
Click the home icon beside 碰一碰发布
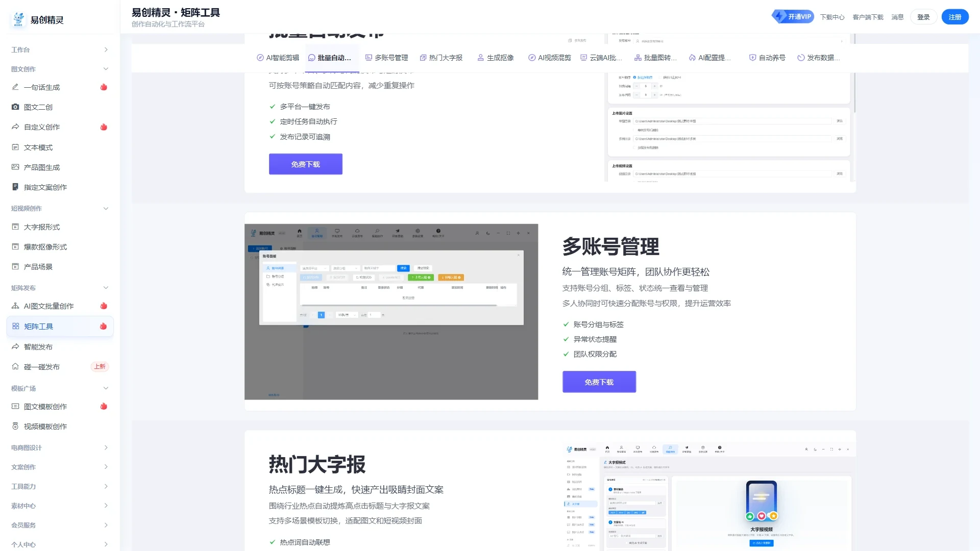[15, 367]
